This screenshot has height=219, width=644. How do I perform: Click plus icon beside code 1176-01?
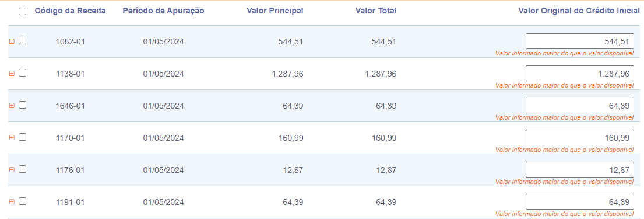(x=12, y=169)
